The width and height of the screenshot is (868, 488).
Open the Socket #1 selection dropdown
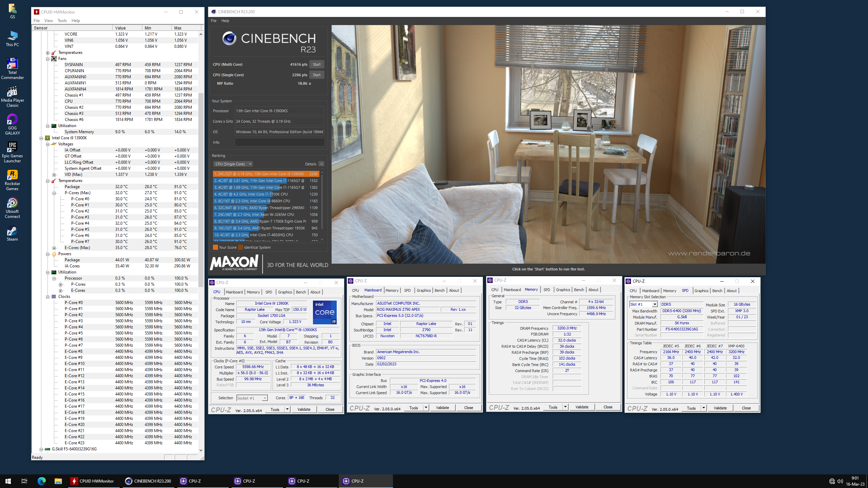[252, 398]
